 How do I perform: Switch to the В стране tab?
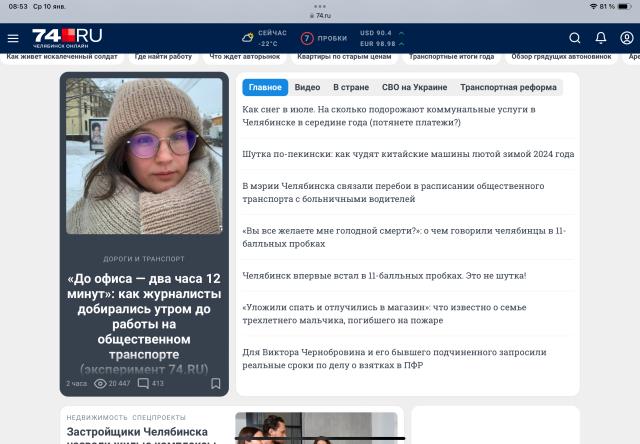[x=351, y=87]
